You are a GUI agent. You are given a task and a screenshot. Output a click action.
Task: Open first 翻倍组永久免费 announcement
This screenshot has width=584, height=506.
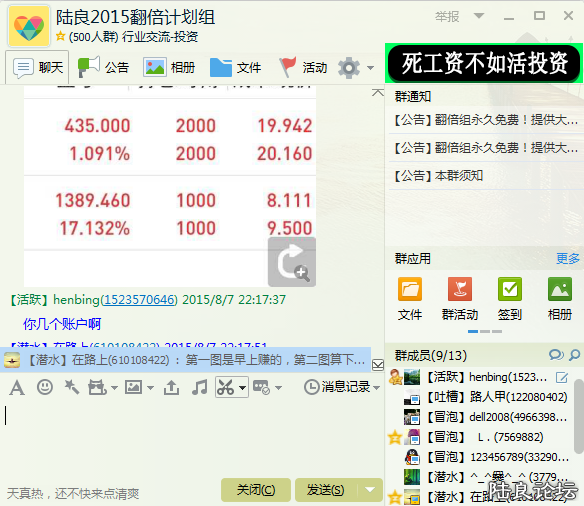click(x=486, y=120)
